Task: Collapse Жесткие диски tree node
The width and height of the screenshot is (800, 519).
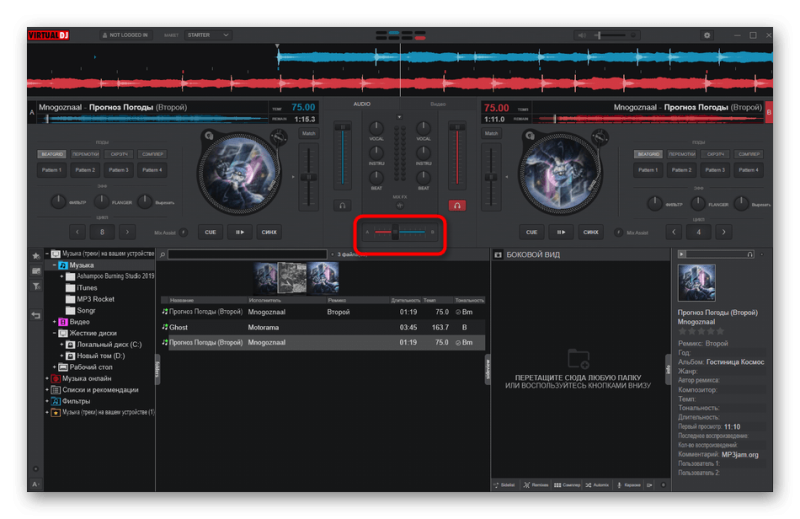Action: (x=54, y=333)
